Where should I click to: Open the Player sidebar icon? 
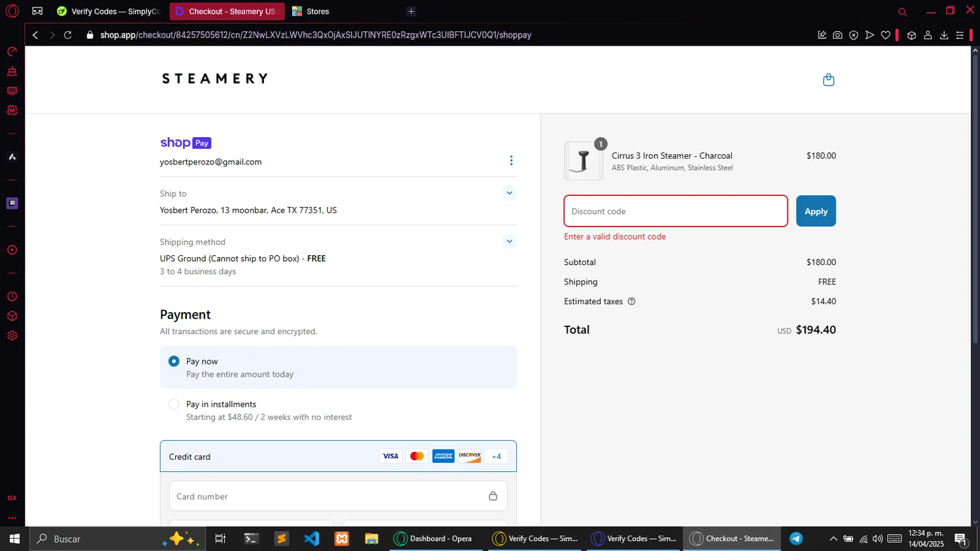pyautogui.click(x=12, y=250)
